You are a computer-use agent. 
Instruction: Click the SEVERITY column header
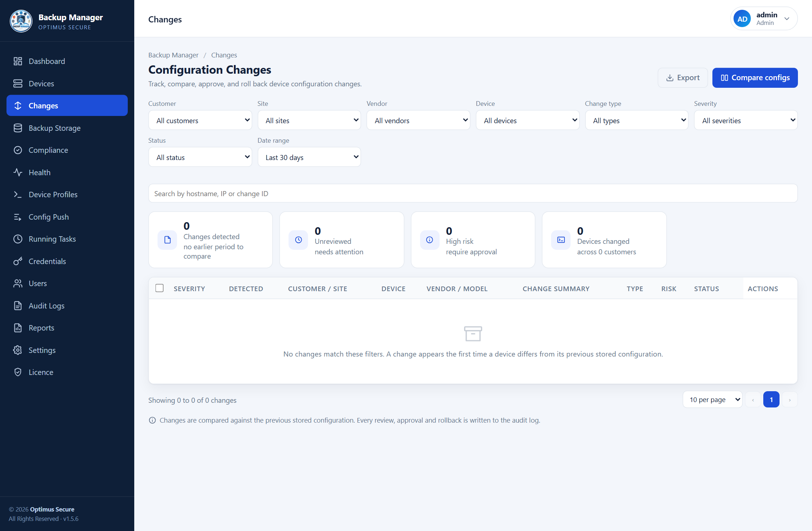189,289
